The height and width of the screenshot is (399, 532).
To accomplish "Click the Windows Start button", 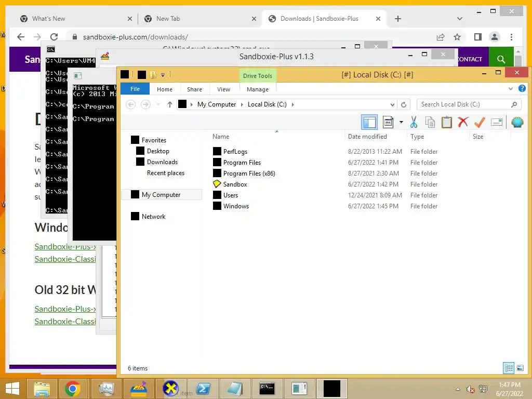I will click(12, 389).
